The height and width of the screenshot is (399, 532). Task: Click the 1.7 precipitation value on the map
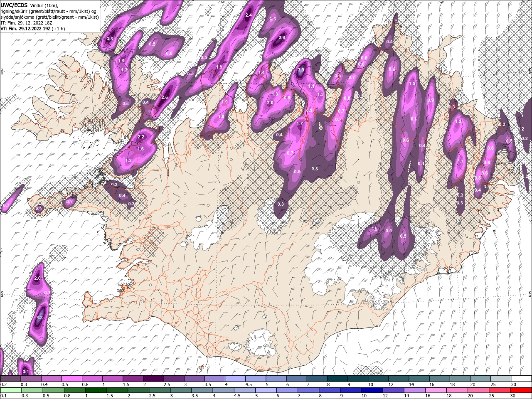[300, 123]
